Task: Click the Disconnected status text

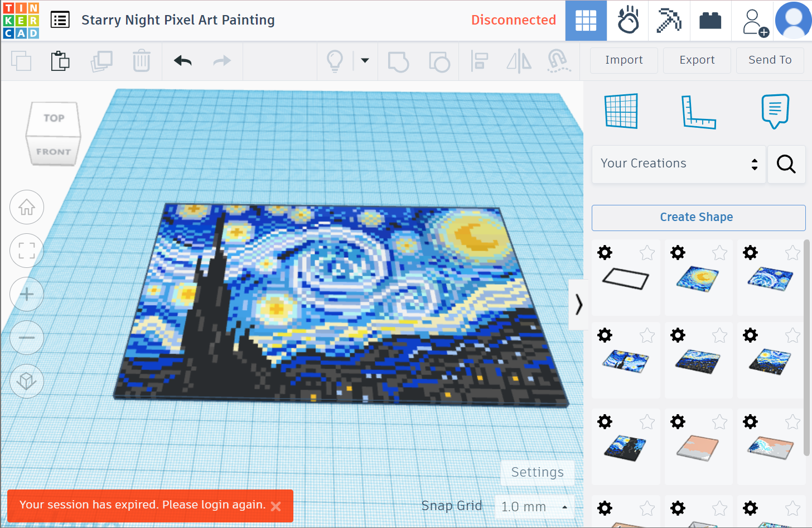Action: click(x=514, y=20)
